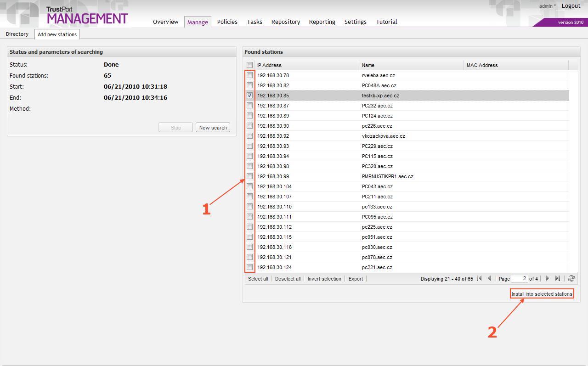Open the Directory tab

[17, 34]
